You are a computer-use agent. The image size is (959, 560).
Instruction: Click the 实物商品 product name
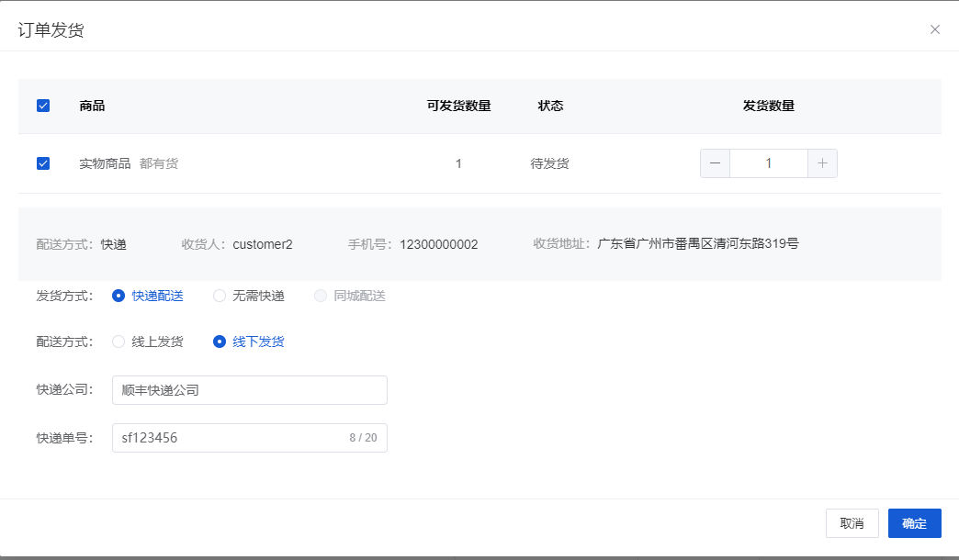tap(105, 163)
